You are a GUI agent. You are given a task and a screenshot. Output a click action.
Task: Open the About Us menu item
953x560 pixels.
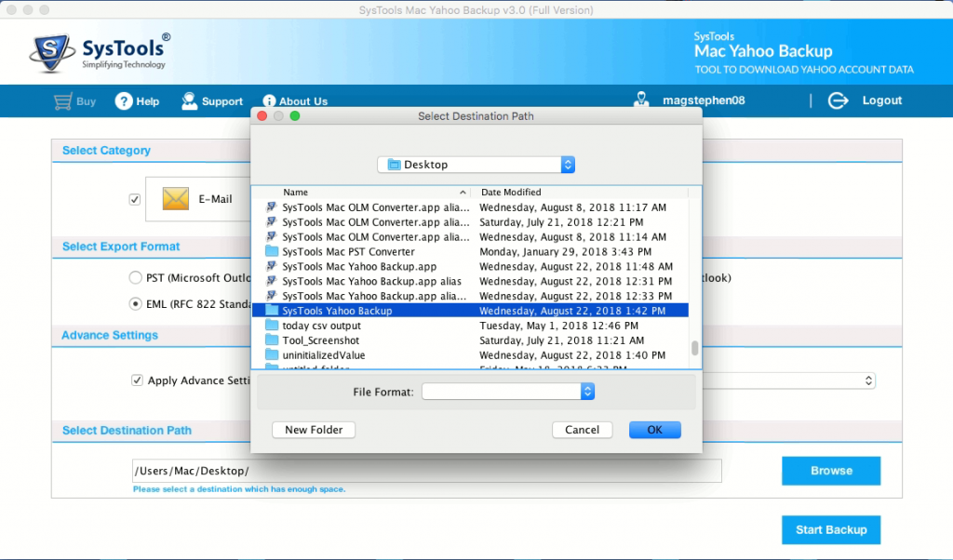(x=302, y=101)
